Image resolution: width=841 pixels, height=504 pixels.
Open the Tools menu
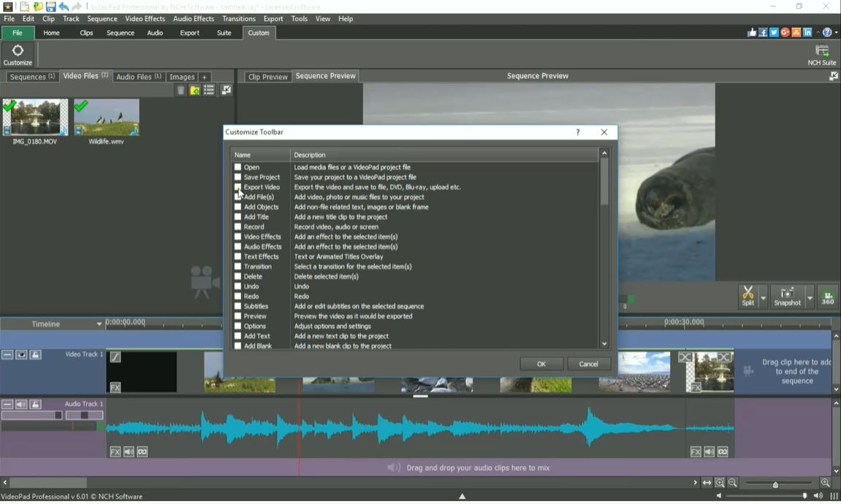[x=300, y=19]
